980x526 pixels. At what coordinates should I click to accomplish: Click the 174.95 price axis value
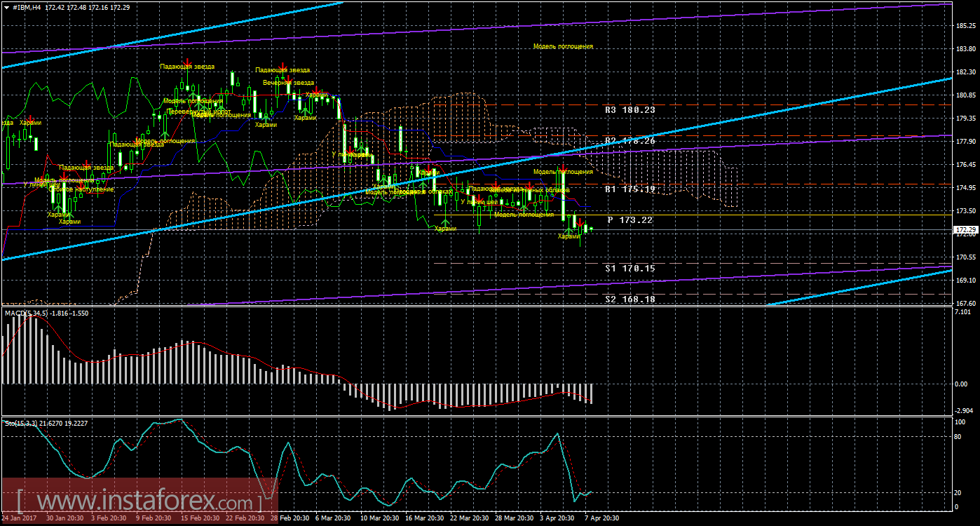pos(966,188)
